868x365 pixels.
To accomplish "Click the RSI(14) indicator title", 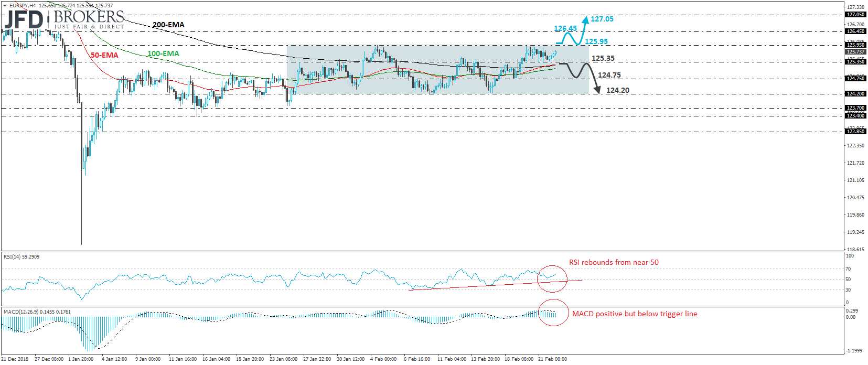I will 22,257.
